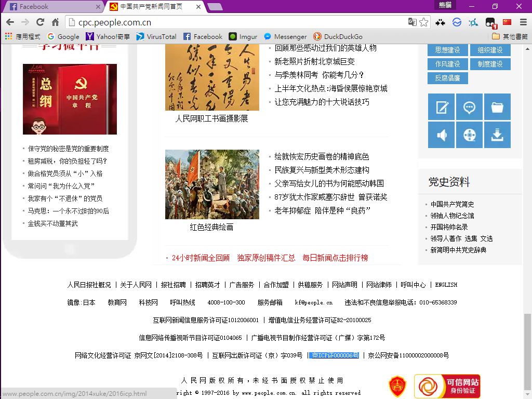The image size is (532, 399).
Task: Open the ENGLISH footer link
Action: pos(446,285)
